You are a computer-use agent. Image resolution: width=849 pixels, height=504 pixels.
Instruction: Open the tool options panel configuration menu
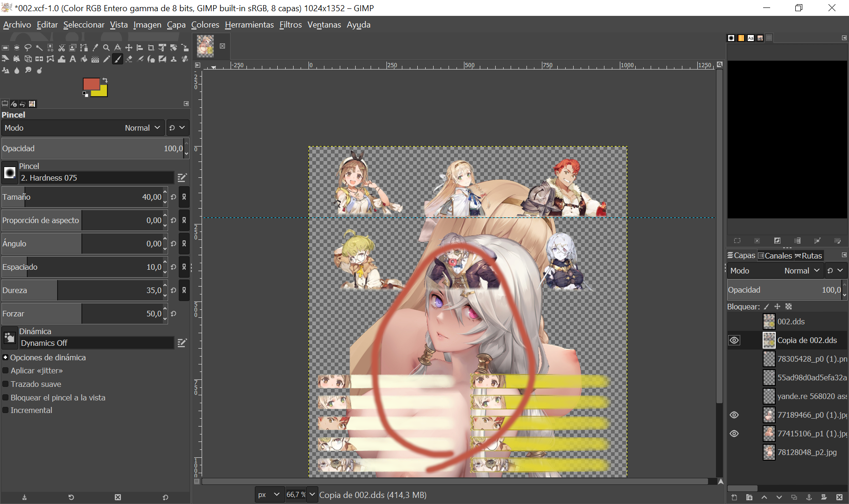pyautogui.click(x=186, y=104)
